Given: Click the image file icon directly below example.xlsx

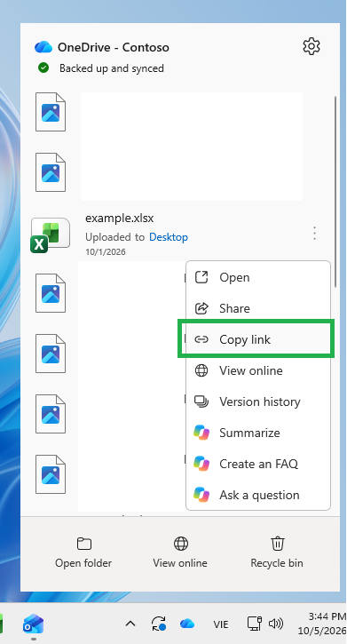Looking at the screenshot, I should pyautogui.click(x=51, y=293).
